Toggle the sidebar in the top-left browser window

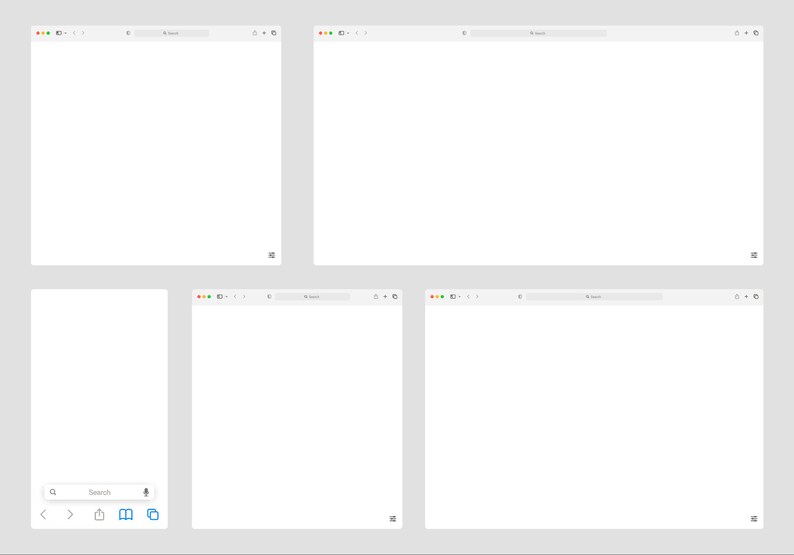(x=59, y=33)
